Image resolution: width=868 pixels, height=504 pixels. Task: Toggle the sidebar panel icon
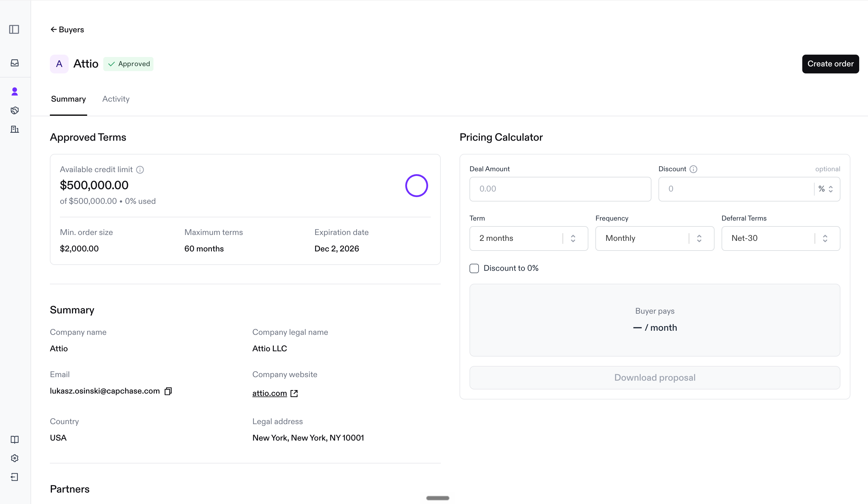point(14,29)
